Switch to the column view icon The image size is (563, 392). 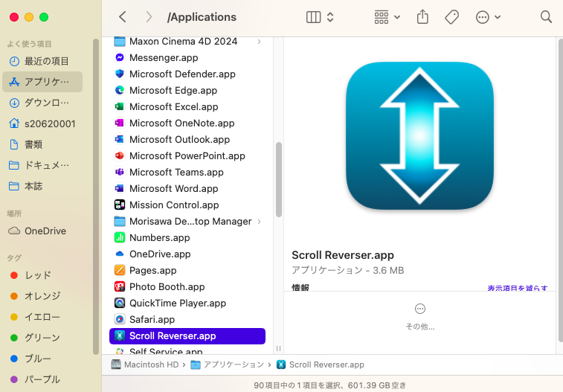[313, 17]
